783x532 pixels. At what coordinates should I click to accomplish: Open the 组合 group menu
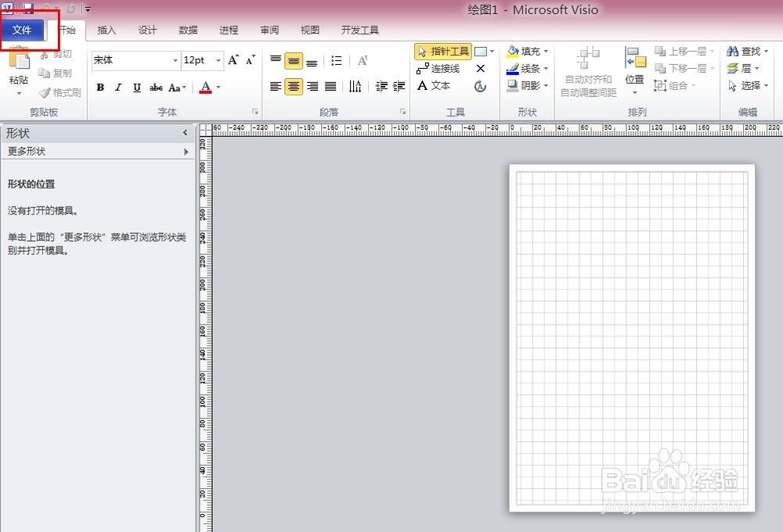pos(675,85)
